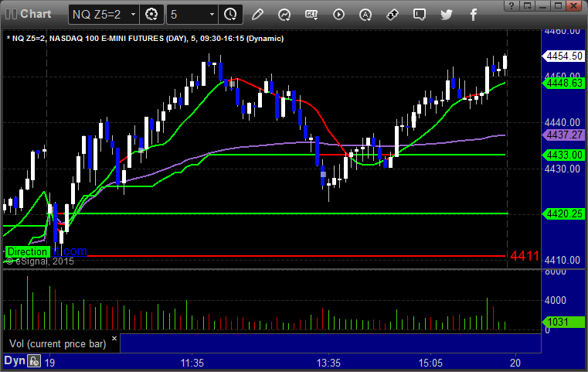
Task: Select the pencil drawing tool
Action: 257,15
